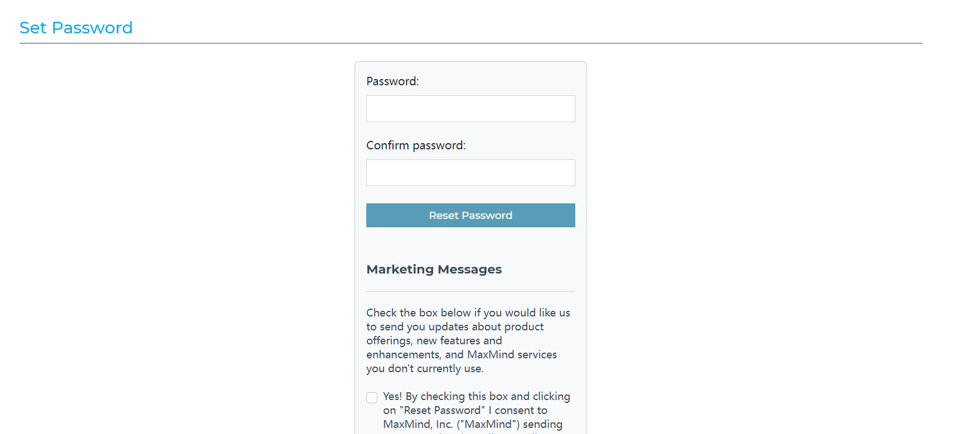980x434 pixels.
Task: Click the divider line below Marketing Messages
Action: 470,292
